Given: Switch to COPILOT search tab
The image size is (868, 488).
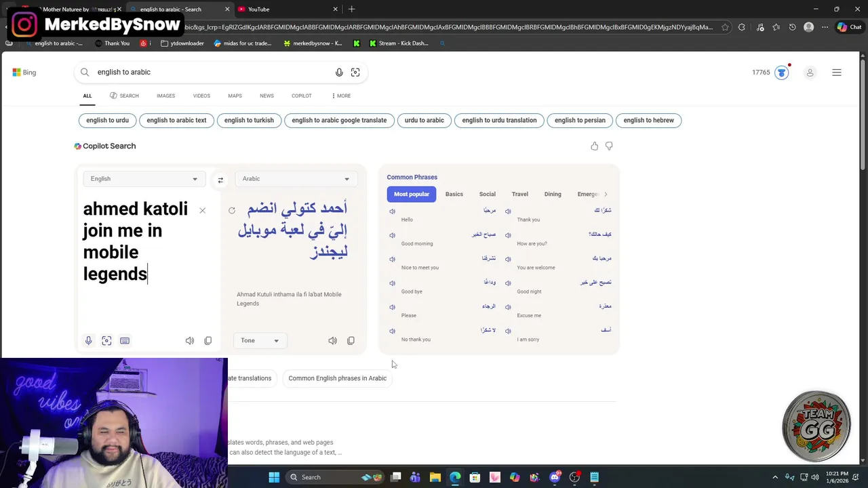Looking at the screenshot, I should pyautogui.click(x=302, y=96).
